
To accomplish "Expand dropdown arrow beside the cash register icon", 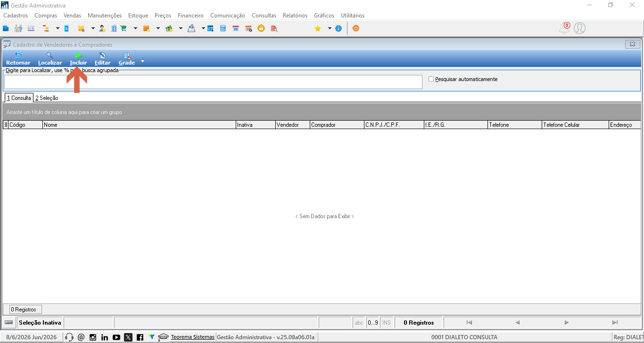I will coord(203,28).
